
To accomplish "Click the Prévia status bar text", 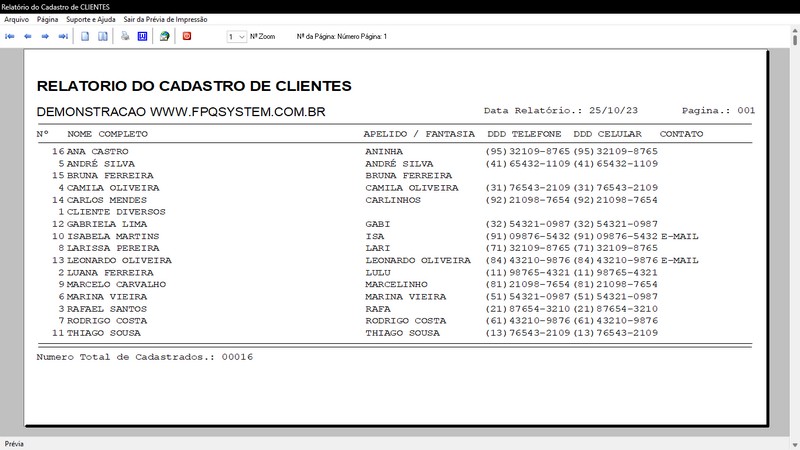I will (x=14, y=444).
